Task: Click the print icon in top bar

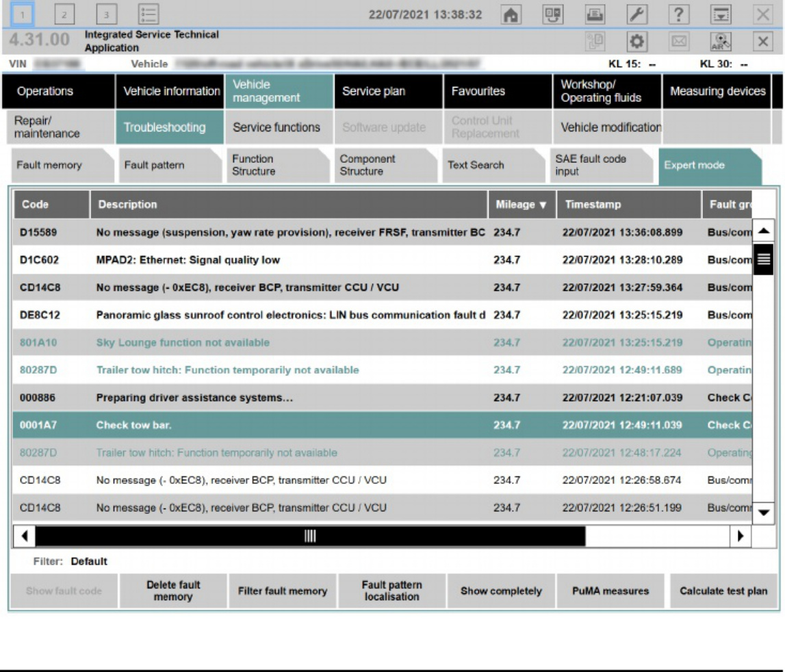Action: 595,14
